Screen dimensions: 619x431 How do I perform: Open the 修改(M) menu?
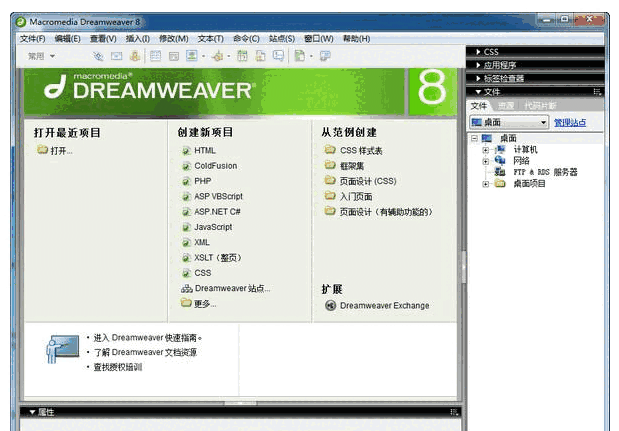click(x=173, y=39)
